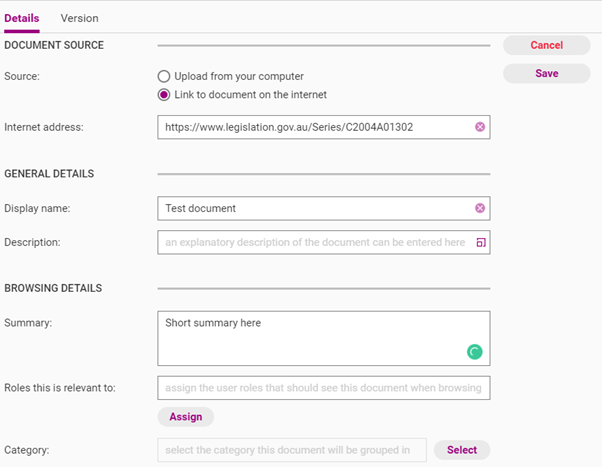Switch to the Details tab
The height and width of the screenshot is (467, 602).
pos(22,18)
